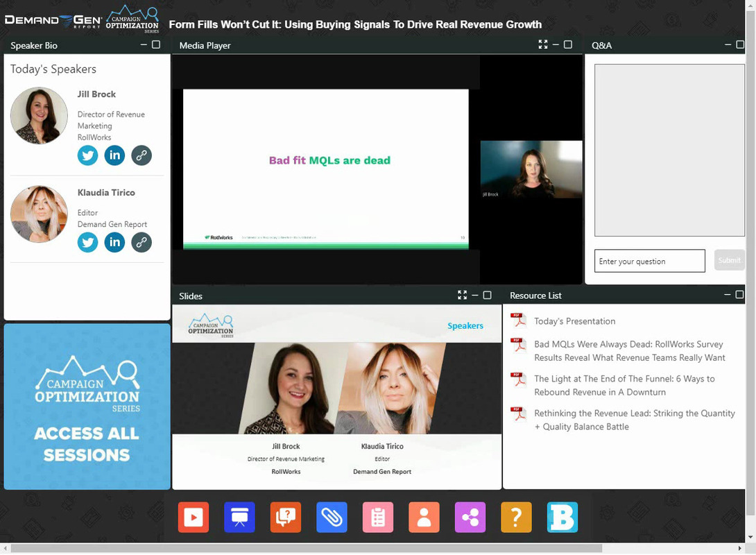Open Today's Presentation PDF

[x=574, y=321]
